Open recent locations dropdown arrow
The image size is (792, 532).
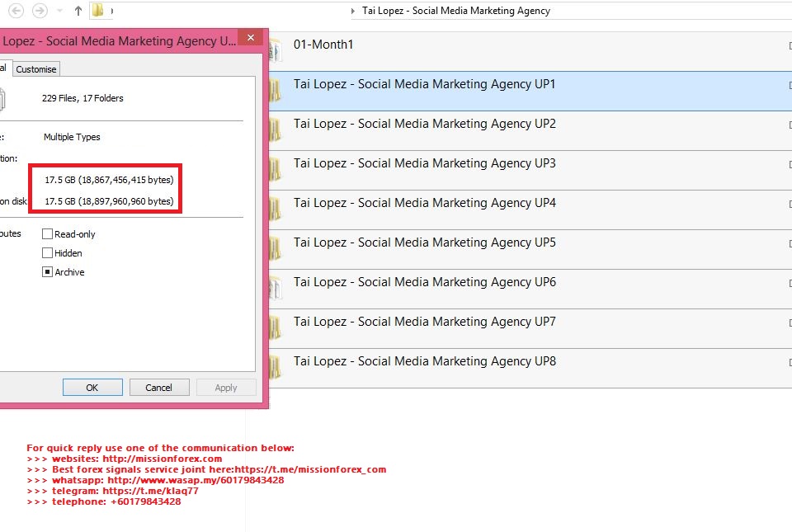point(59,11)
